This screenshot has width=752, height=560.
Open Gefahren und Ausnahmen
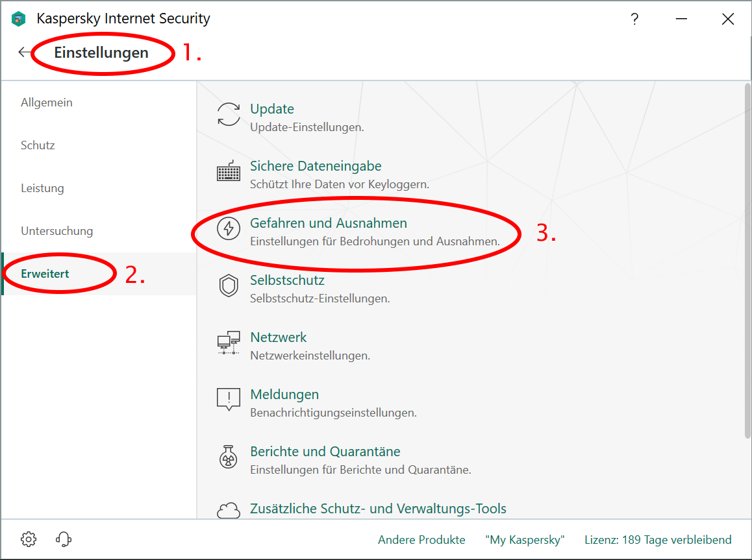(x=329, y=223)
